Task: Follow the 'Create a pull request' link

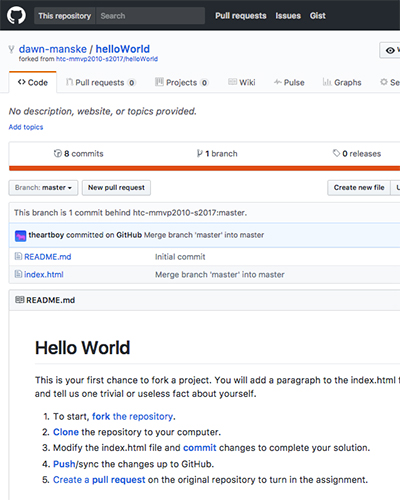Action: [99, 480]
